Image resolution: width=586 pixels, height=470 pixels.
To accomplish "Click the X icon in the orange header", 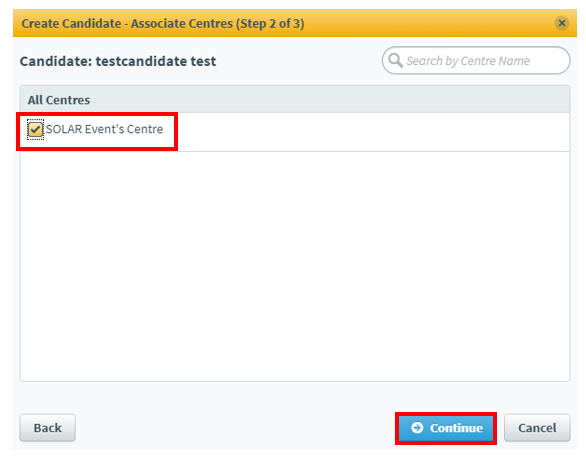I will 561,23.
